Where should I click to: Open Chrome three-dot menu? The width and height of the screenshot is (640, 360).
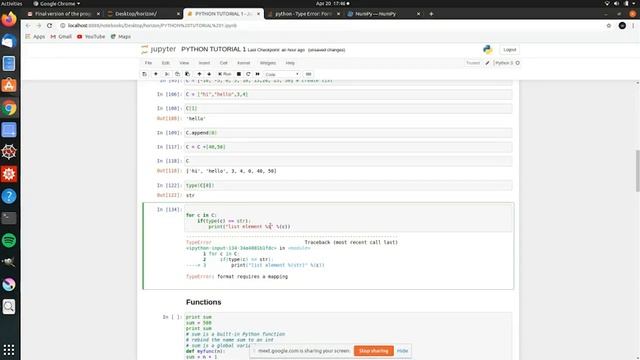(633, 25)
